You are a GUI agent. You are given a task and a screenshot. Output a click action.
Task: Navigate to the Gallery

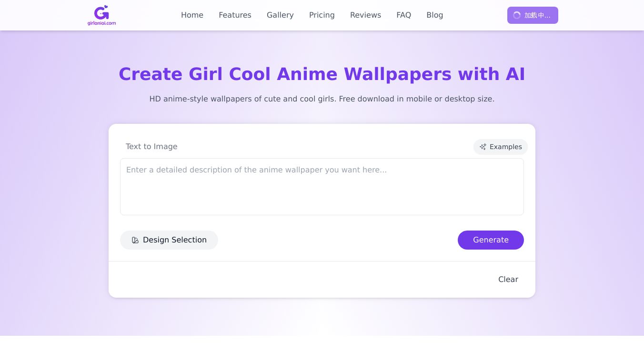(280, 15)
